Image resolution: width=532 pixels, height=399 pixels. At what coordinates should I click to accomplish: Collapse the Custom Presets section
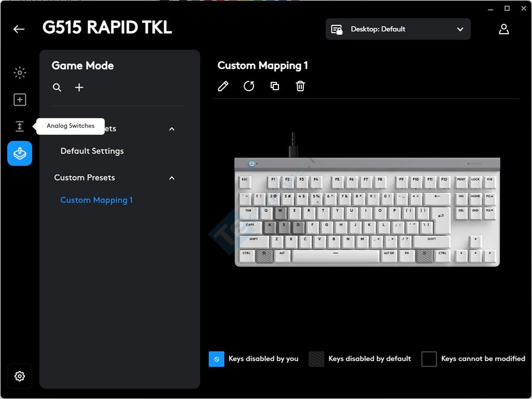pos(172,178)
